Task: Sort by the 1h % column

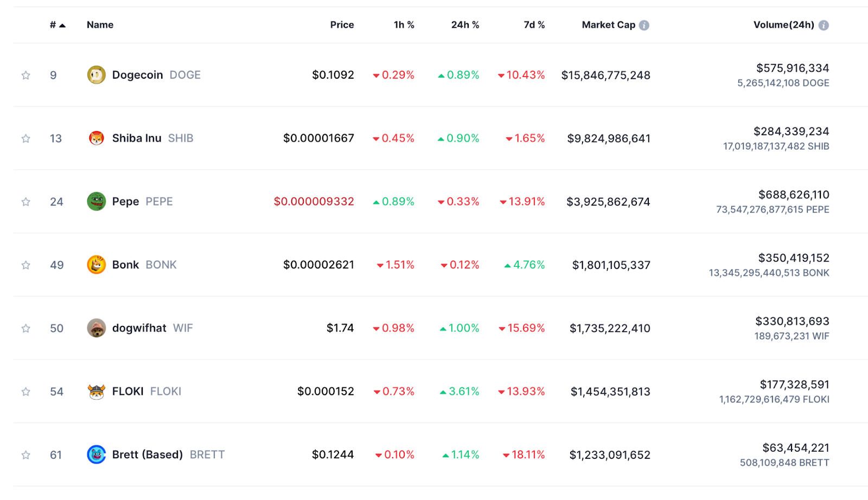Action: click(404, 25)
